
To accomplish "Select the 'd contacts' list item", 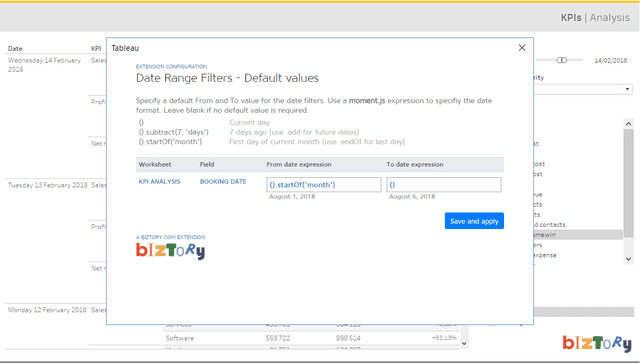I will coord(550,225).
